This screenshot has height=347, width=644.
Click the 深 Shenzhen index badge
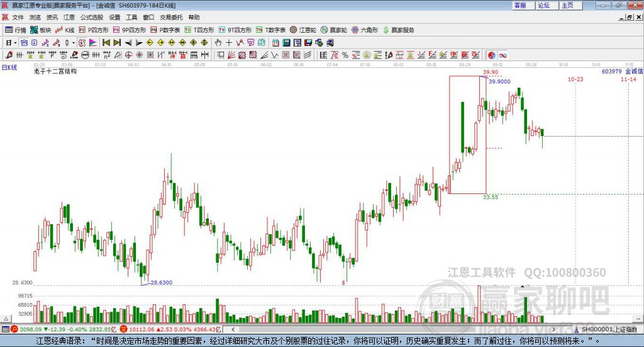coord(124,329)
